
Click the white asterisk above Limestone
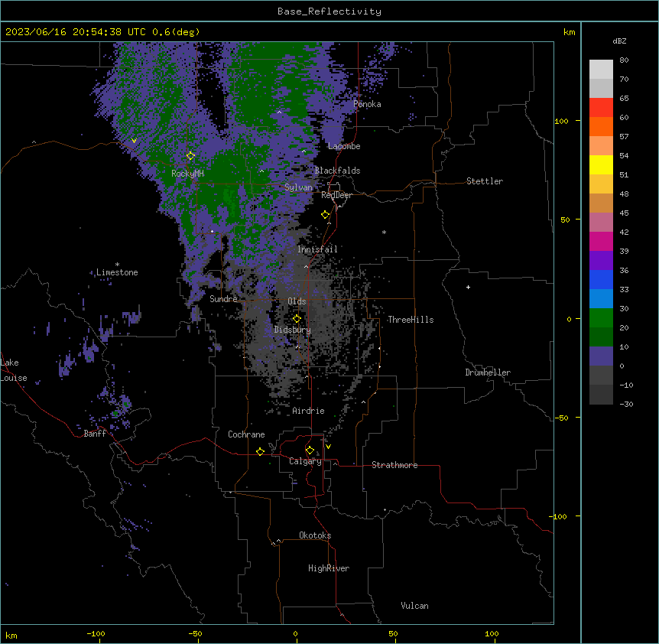pyautogui.click(x=117, y=265)
